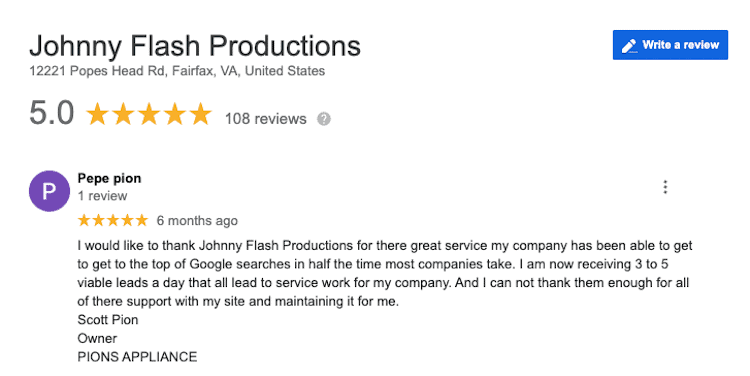Click the second large rating star
The image size is (750, 376).
[x=123, y=114]
